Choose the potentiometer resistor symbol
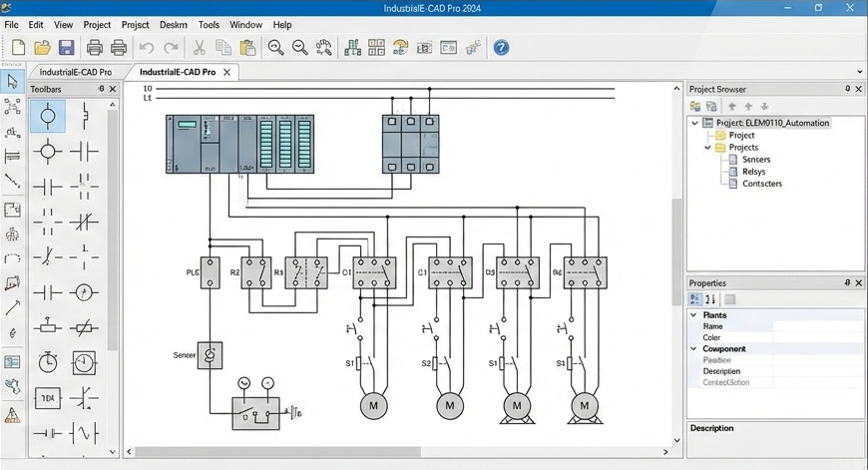This screenshot has width=868, height=470. tap(48, 327)
